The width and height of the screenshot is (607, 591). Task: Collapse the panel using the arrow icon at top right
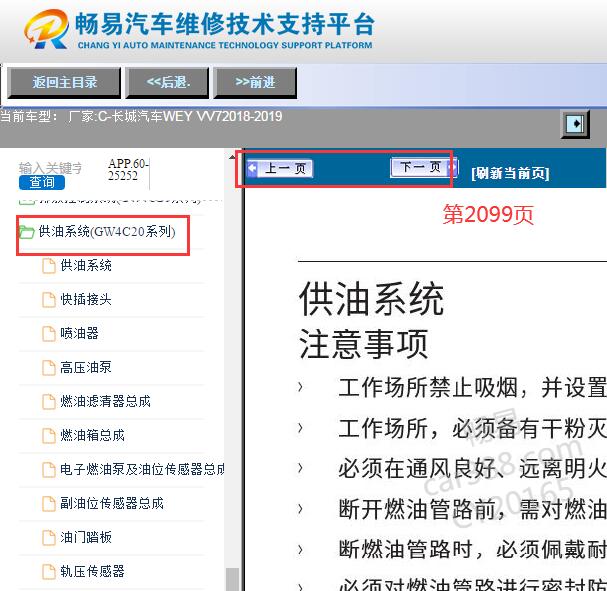click(575, 124)
